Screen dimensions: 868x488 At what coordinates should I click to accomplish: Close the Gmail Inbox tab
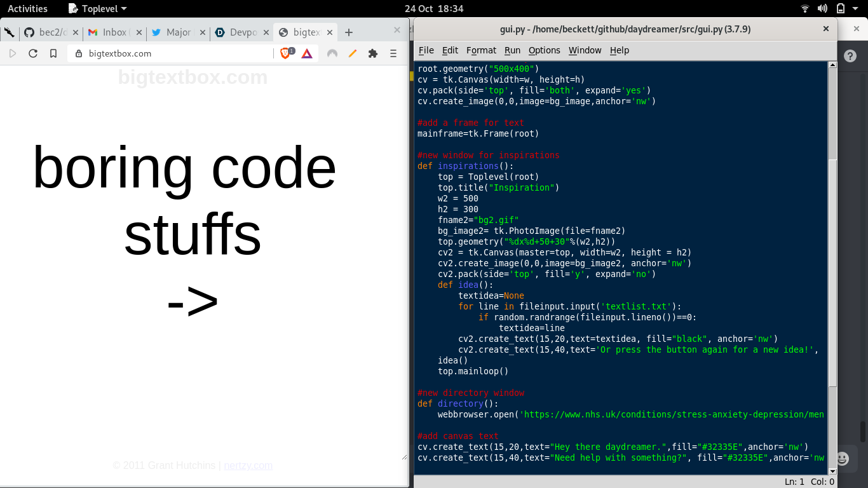tap(140, 32)
